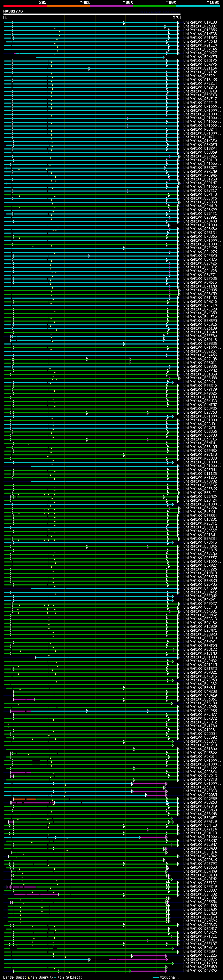Click the orange ~40% identity legend segment
The width and height of the screenshot is (223, 980).
[68, 6]
